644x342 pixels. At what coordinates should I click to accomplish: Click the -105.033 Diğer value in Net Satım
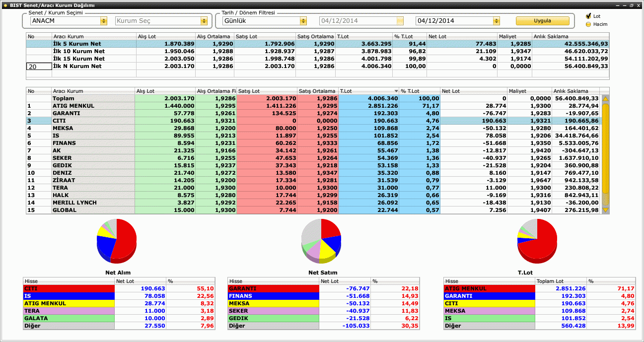tap(345, 326)
